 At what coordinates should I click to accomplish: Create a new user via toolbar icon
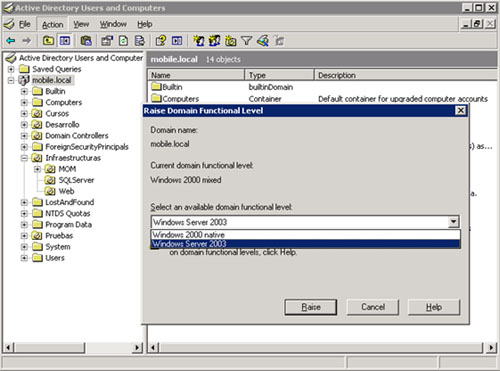tap(199, 41)
